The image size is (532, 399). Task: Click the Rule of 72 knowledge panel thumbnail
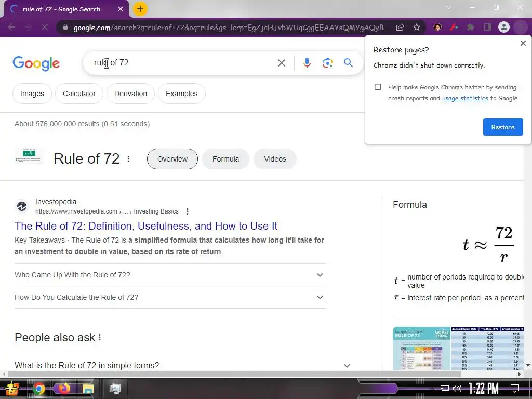(x=29, y=156)
